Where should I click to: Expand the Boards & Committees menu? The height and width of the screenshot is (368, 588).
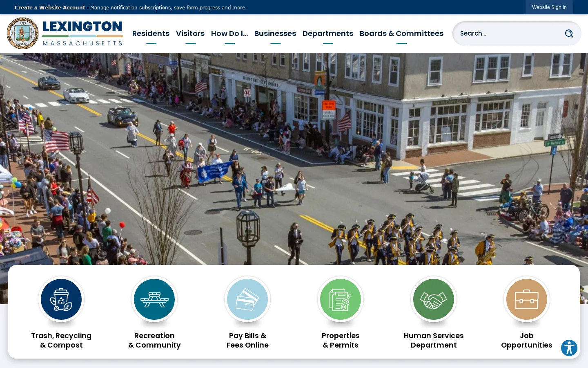click(401, 34)
